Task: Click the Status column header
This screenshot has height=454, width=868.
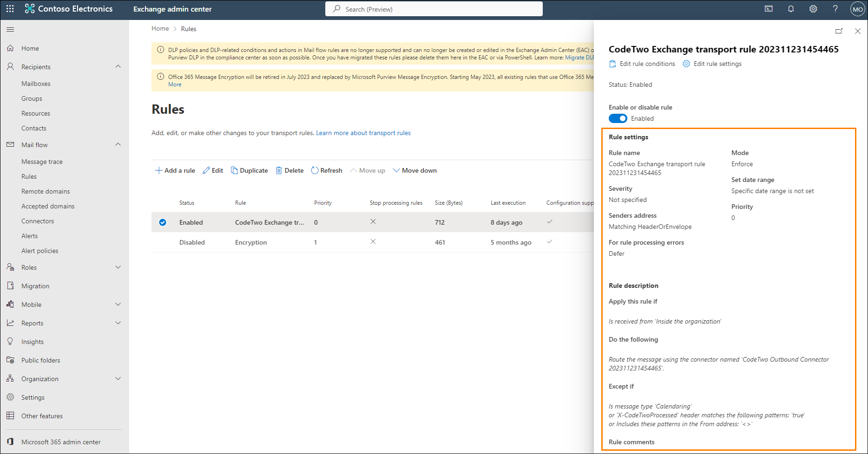Action: (187, 203)
